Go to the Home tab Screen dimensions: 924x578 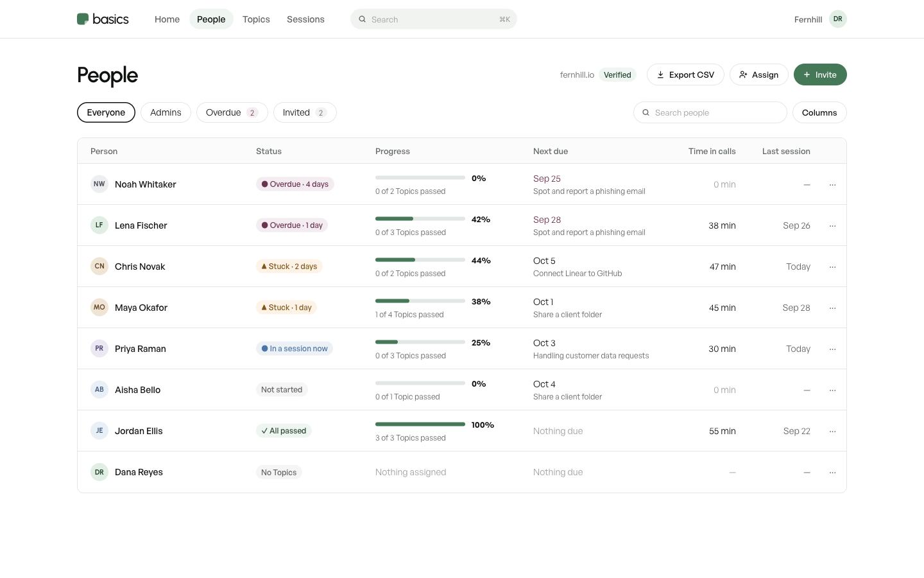tap(167, 19)
